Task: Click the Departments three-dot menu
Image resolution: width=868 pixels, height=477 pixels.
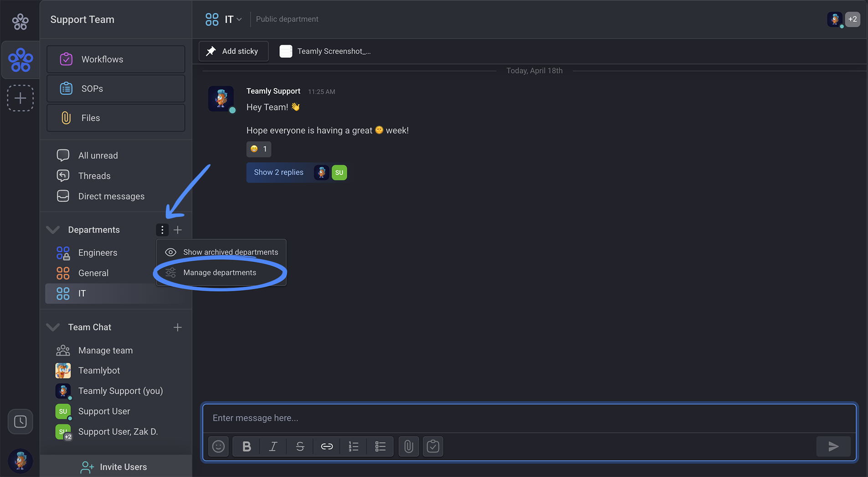Action: [162, 230]
